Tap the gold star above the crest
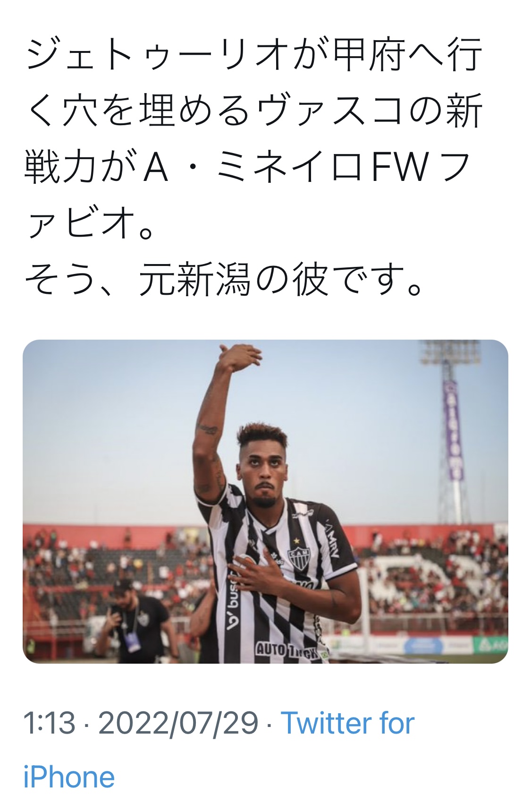 point(296,541)
